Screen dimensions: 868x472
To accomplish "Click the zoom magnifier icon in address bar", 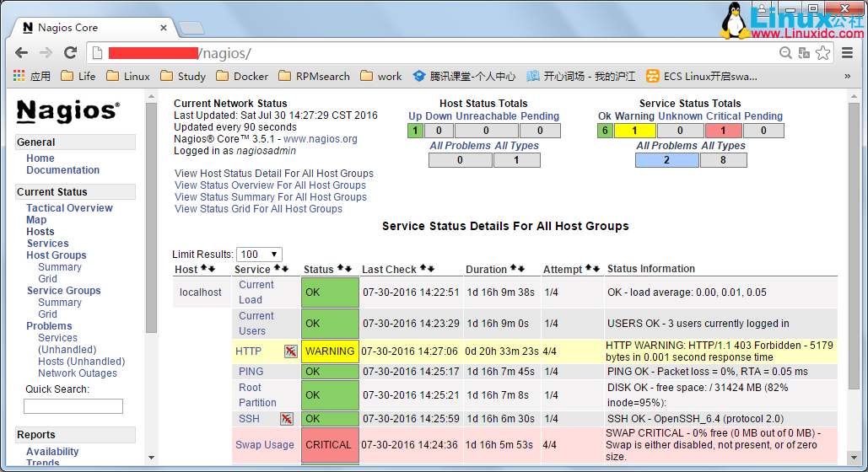I will (x=785, y=53).
